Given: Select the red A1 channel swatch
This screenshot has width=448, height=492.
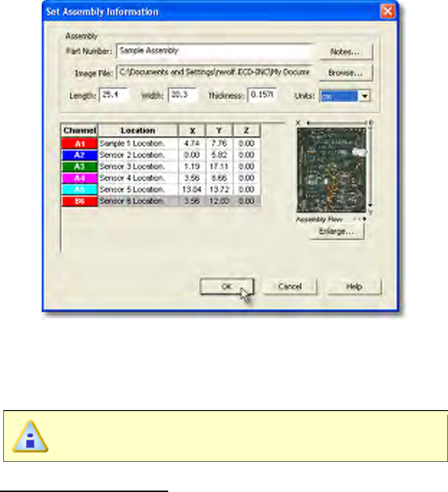Looking at the screenshot, I should point(80,144).
